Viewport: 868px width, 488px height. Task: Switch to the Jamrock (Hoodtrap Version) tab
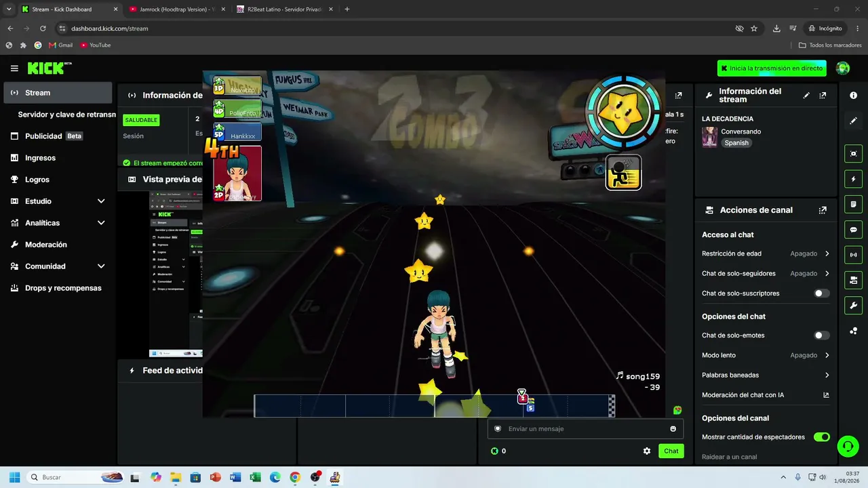178,9
